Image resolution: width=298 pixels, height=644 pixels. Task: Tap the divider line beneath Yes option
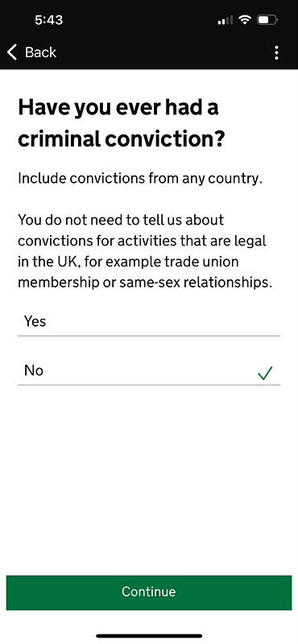pos(149,336)
